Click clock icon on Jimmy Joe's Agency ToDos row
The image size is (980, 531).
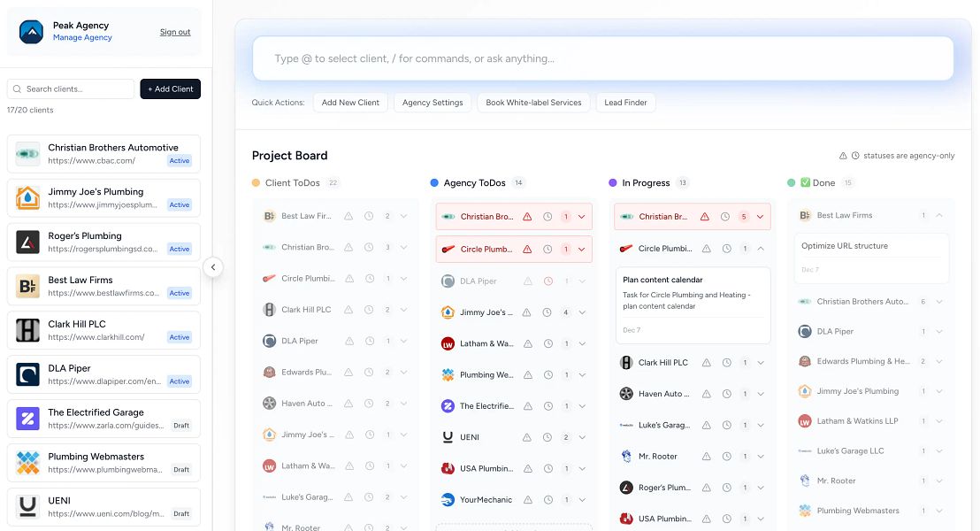547,312
